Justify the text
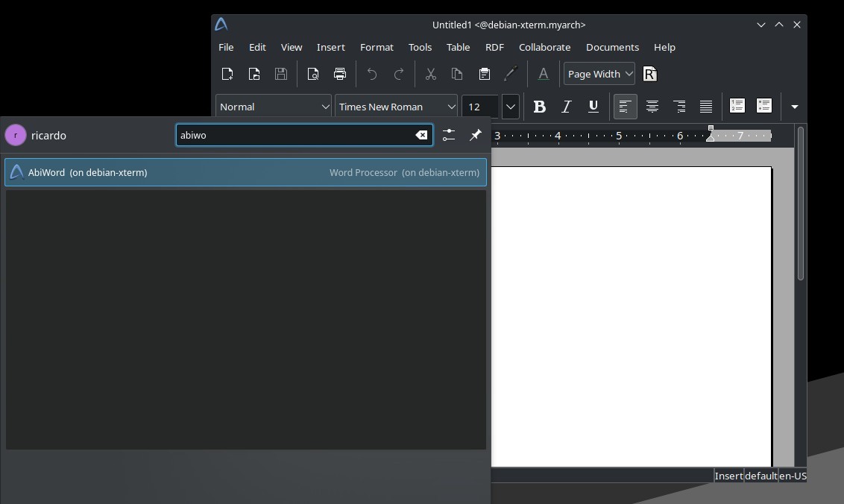 705,107
